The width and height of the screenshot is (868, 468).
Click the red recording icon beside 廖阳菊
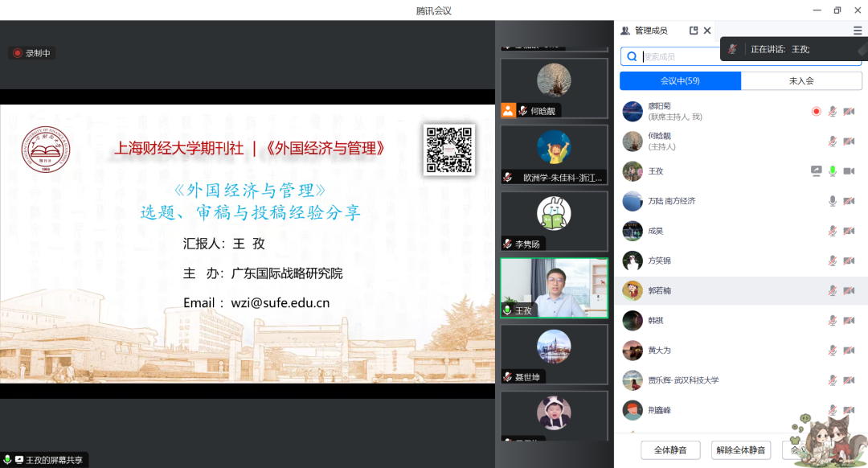coord(817,111)
